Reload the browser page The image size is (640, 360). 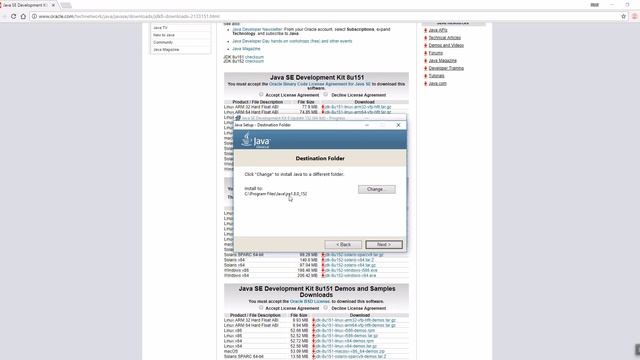[x=13, y=16]
